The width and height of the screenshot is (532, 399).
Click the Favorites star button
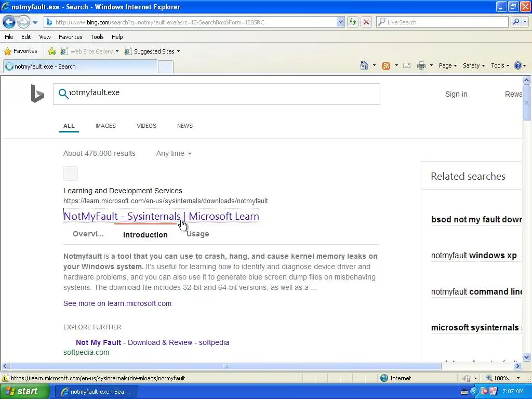(20, 51)
